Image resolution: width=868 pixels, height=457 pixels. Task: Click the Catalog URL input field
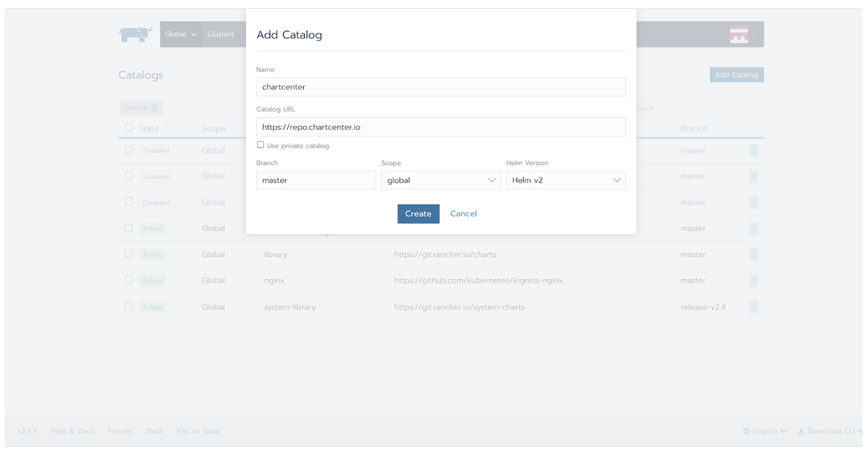coord(441,127)
